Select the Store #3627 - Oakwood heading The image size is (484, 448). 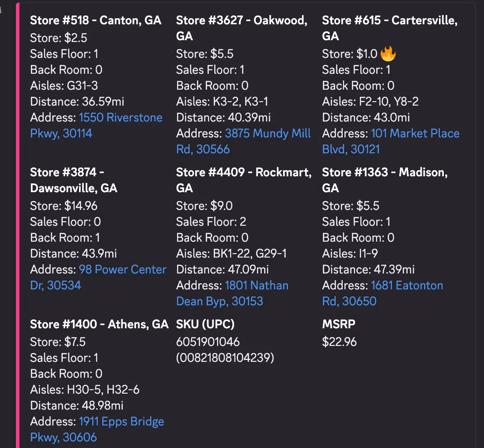click(242, 20)
